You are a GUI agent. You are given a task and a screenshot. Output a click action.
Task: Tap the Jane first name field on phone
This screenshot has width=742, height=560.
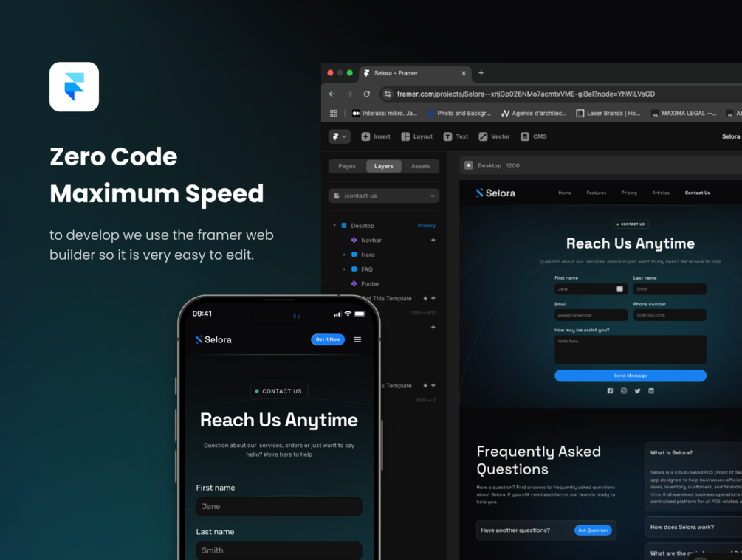click(279, 507)
